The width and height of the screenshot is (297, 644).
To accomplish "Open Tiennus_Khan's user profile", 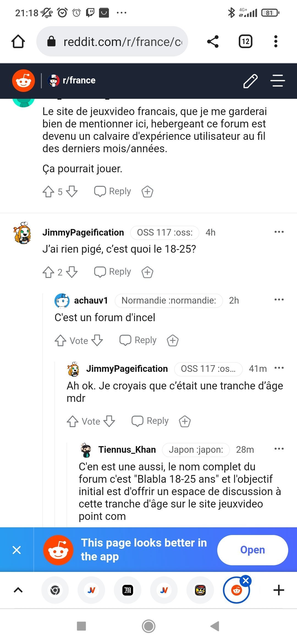I will (127, 450).
